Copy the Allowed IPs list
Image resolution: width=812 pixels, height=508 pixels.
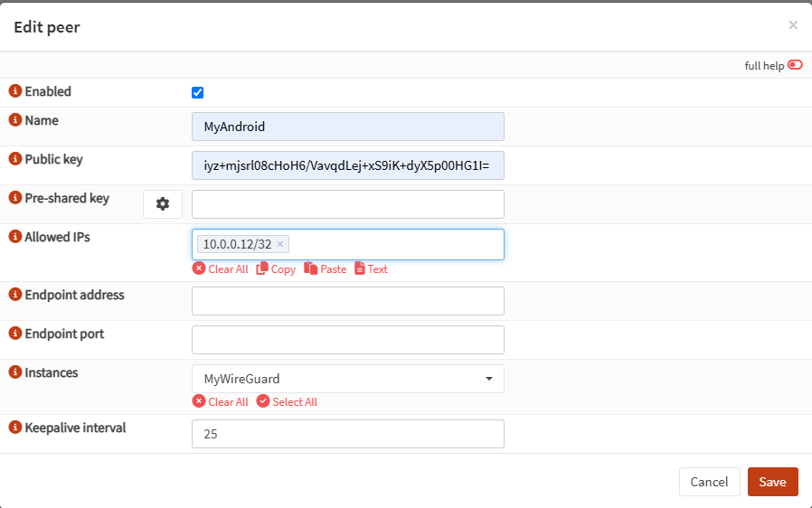click(x=276, y=269)
